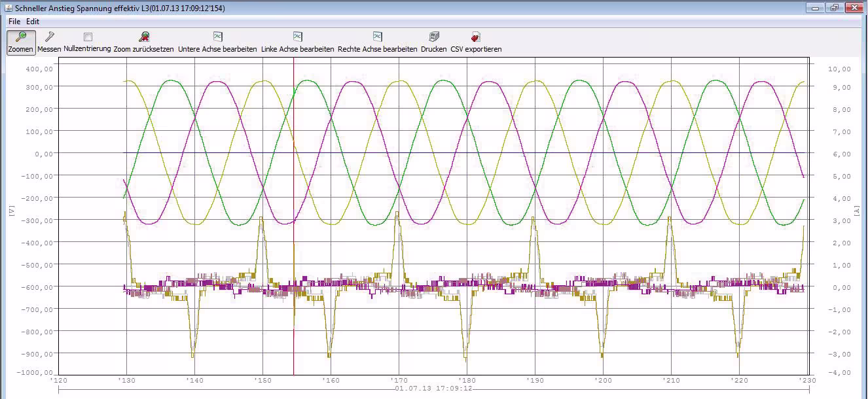Click the [A] right axis label
The image size is (868, 399).
tap(856, 210)
